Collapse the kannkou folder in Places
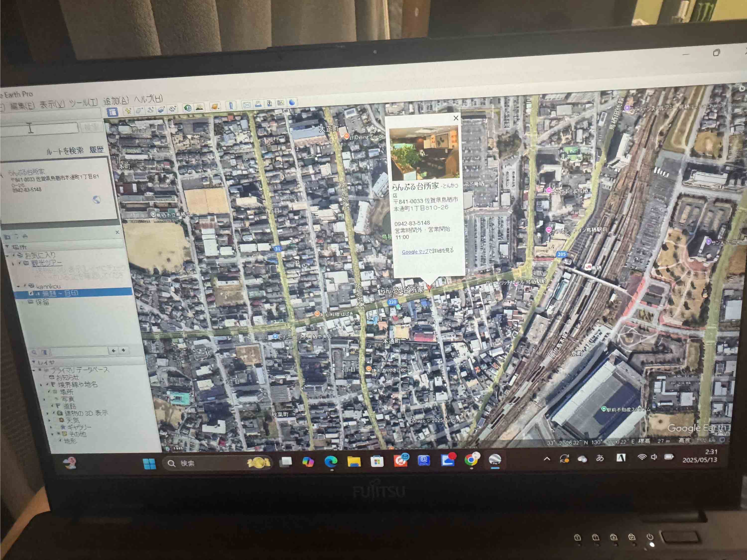Viewport: 747px width, 560px height. click(18, 286)
